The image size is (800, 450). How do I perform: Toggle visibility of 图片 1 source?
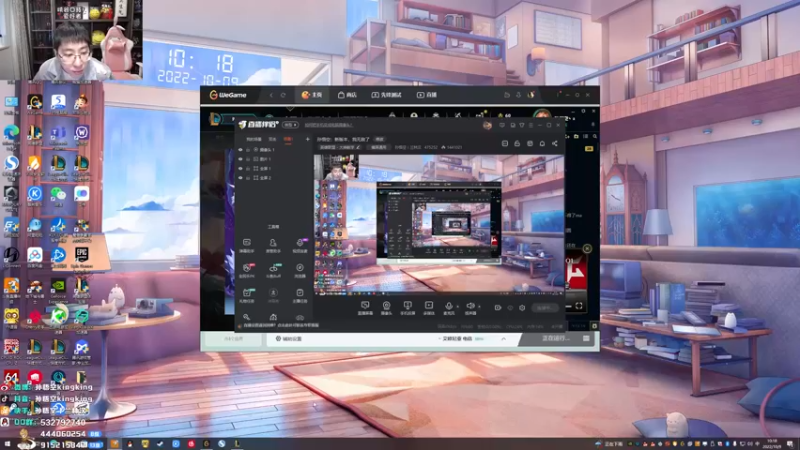(x=240, y=159)
